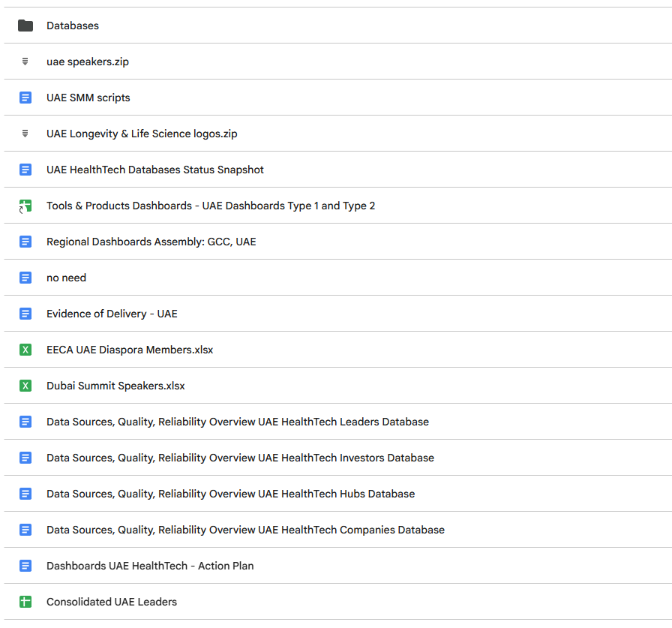Click the archive icon for UAE Longevity logos.zip
The height and width of the screenshot is (628, 672).
[x=25, y=134]
